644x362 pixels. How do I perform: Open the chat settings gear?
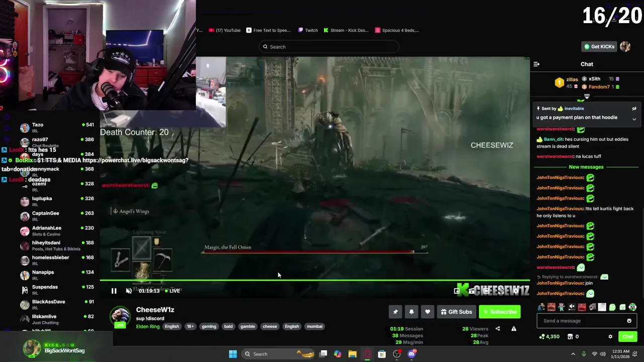[610, 337]
